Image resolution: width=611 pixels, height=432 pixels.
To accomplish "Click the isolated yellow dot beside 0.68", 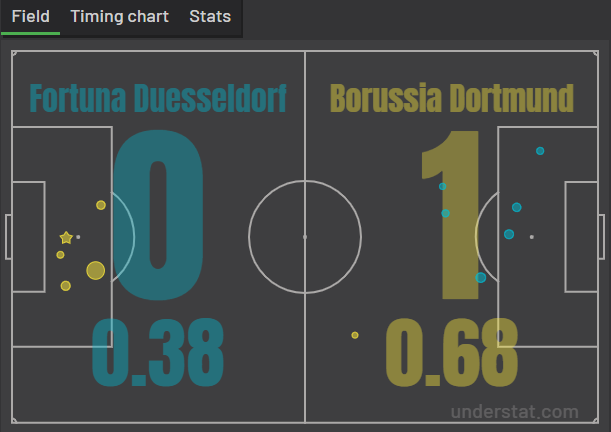I will click(355, 335).
